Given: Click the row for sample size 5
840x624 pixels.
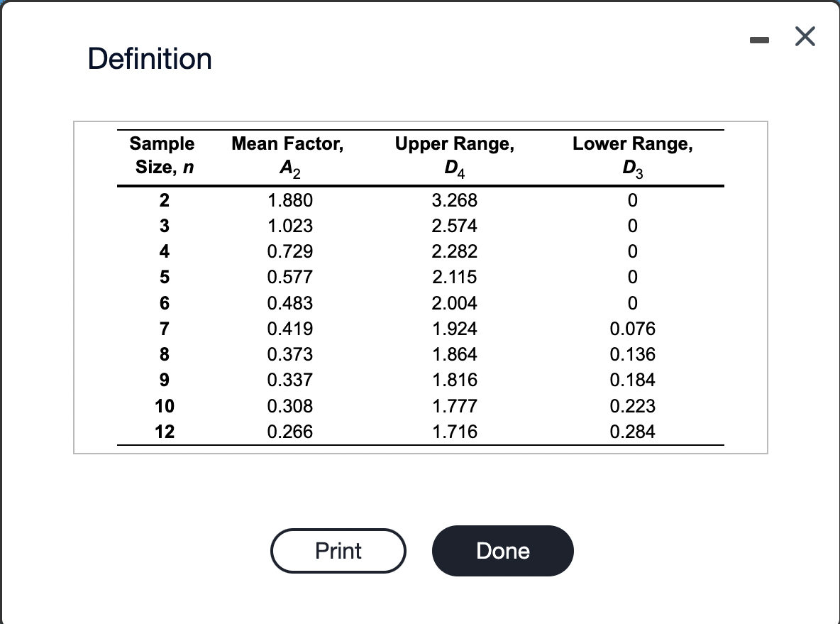Looking at the screenshot, I should (164, 277).
